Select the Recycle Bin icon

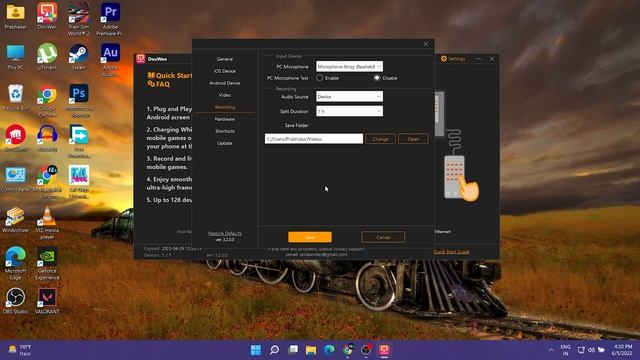15,98
